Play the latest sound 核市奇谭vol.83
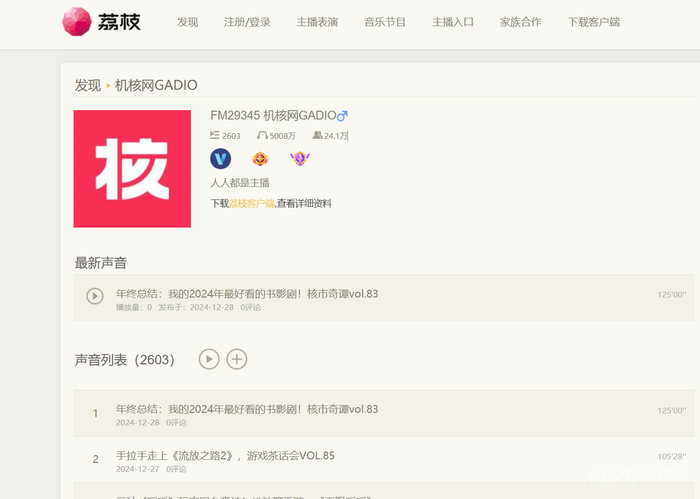The width and height of the screenshot is (700, 499). (95, 296)
